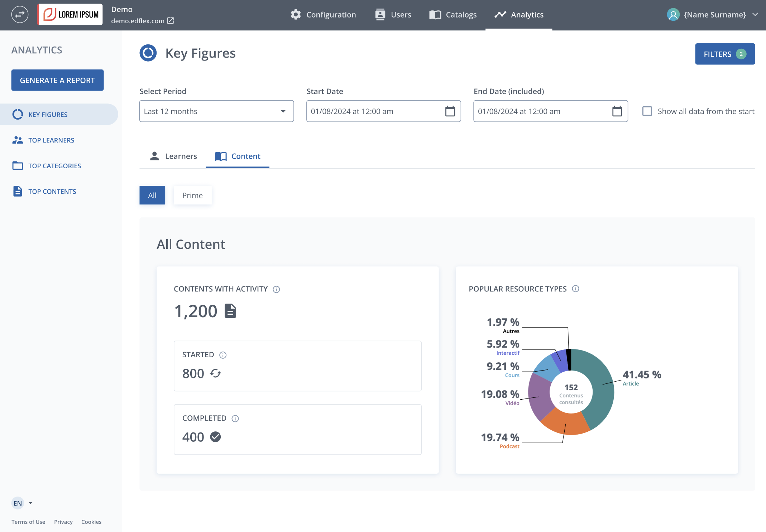Click info icon next to Popular Resource Types
Screen dimensions: 766x532
[575, 289]
